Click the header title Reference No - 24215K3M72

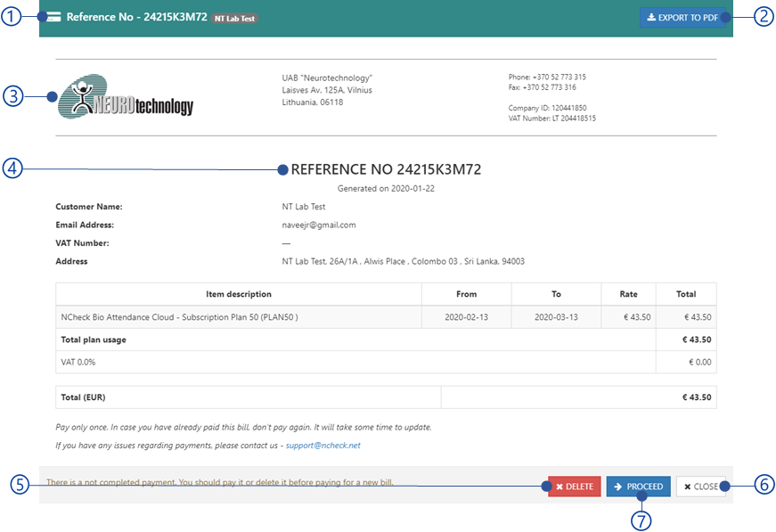click(136, 17)
